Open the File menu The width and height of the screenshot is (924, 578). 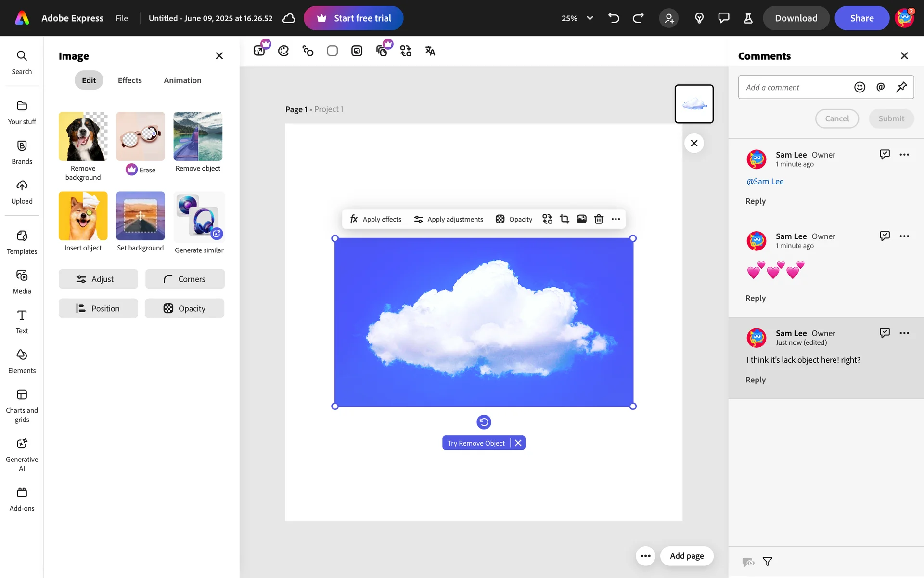122,18
